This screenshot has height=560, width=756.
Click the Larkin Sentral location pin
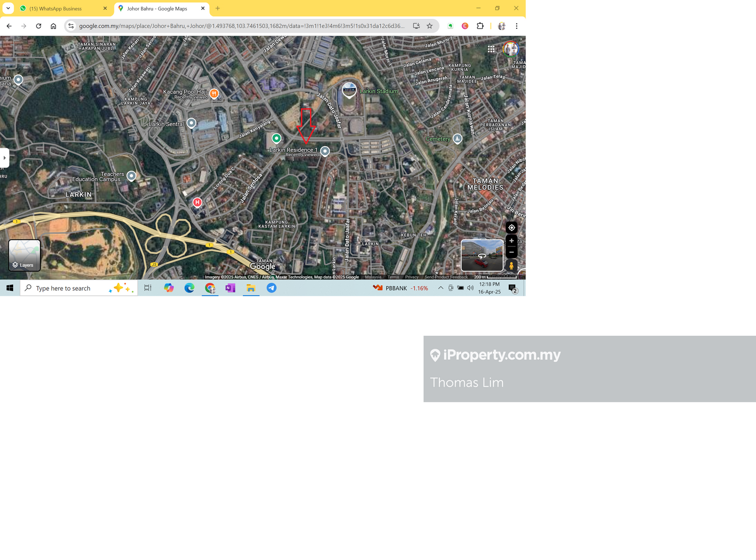pyautogui.click(x=192, y=123)
